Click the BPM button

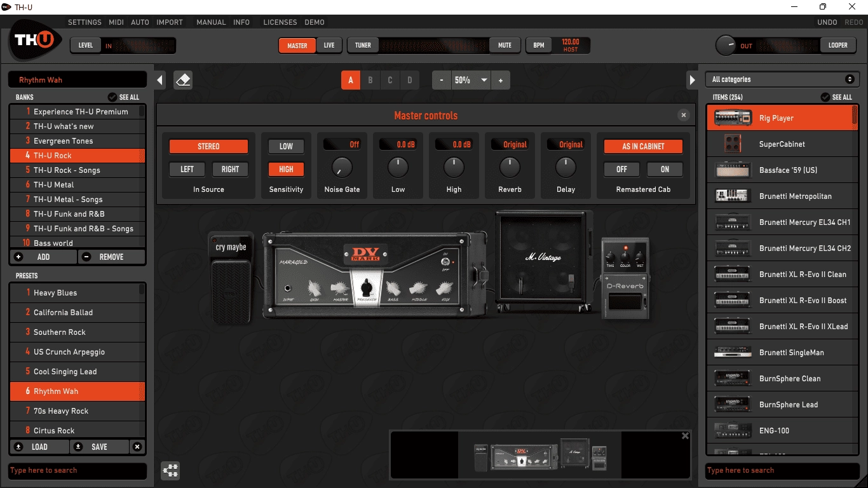[x=539, y=45]
